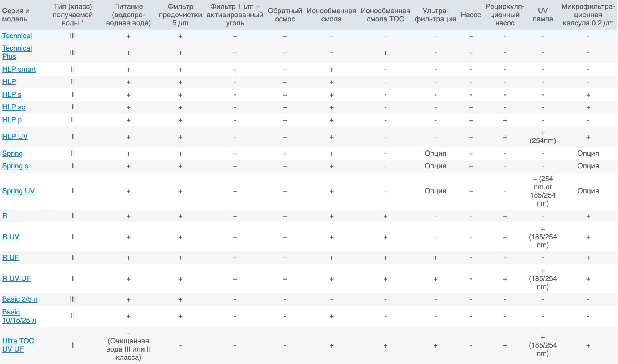Click the 'Серия и модель' column header
This screenshot has height=364, width=618.
[16, 15]
